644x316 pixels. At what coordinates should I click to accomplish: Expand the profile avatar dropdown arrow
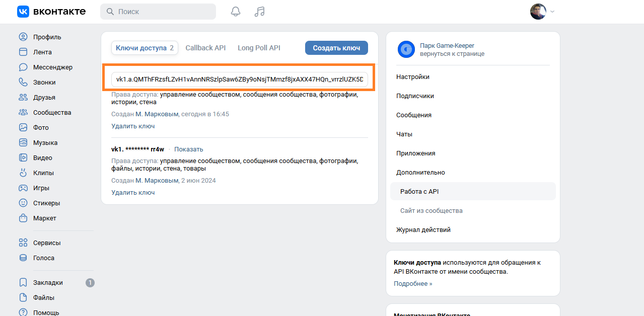[x=552, y=12]
